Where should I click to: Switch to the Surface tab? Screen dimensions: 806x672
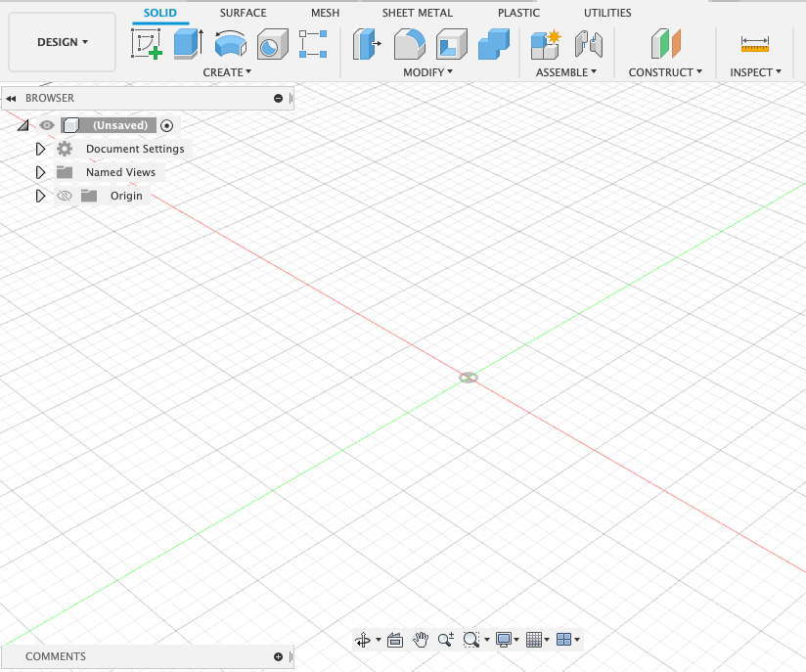[x=244, y=13]
